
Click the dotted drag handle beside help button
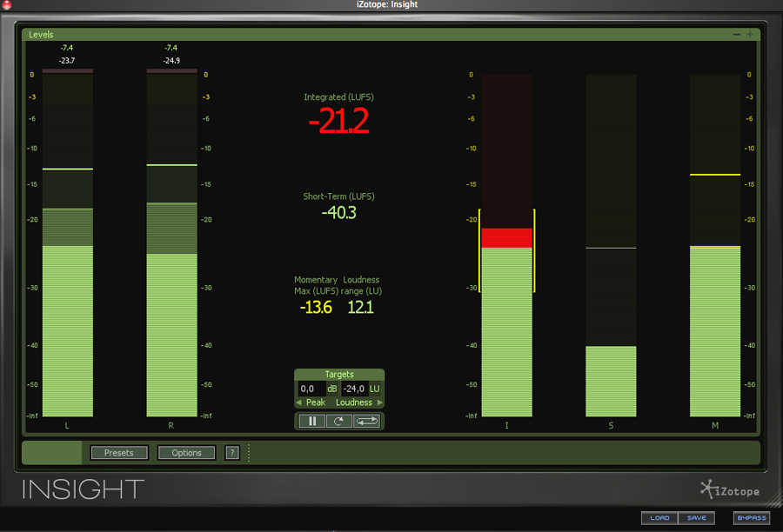tap(249, 453)
